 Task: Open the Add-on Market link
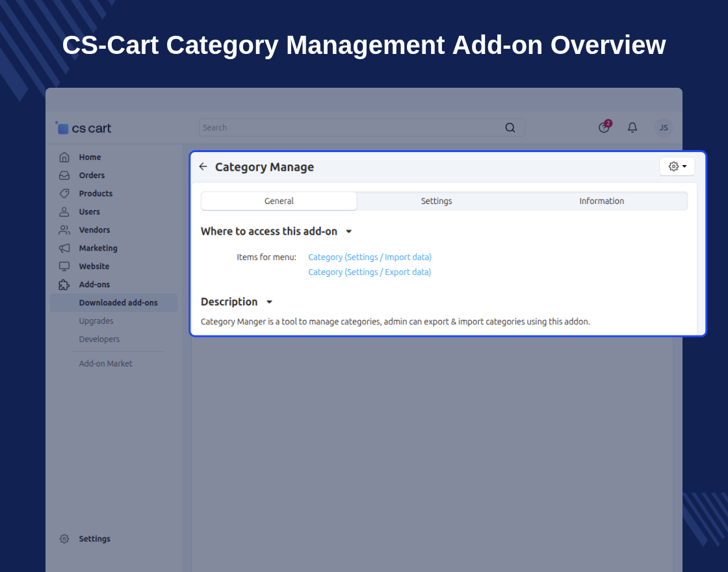[105, 363]
